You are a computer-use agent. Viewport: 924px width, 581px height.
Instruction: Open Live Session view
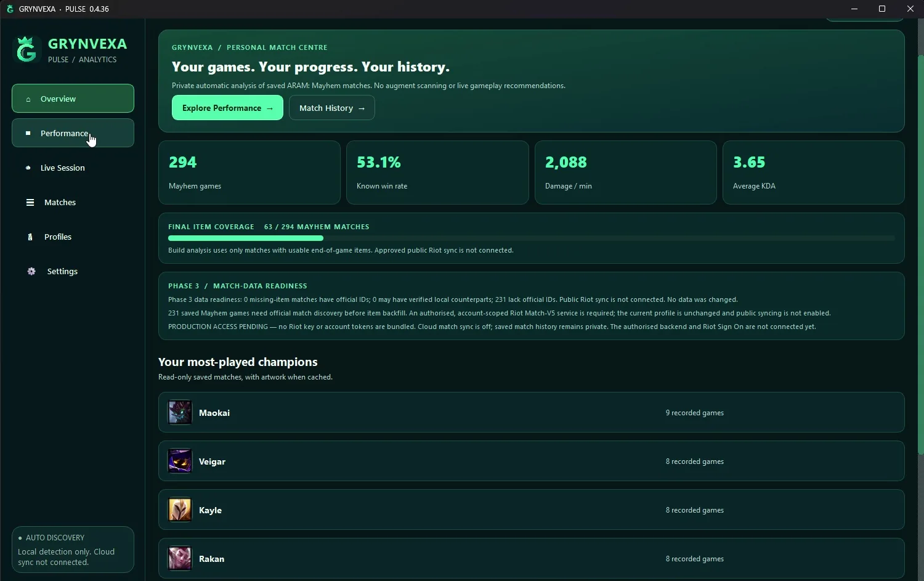pyautogui.click(x=73, y=168)
